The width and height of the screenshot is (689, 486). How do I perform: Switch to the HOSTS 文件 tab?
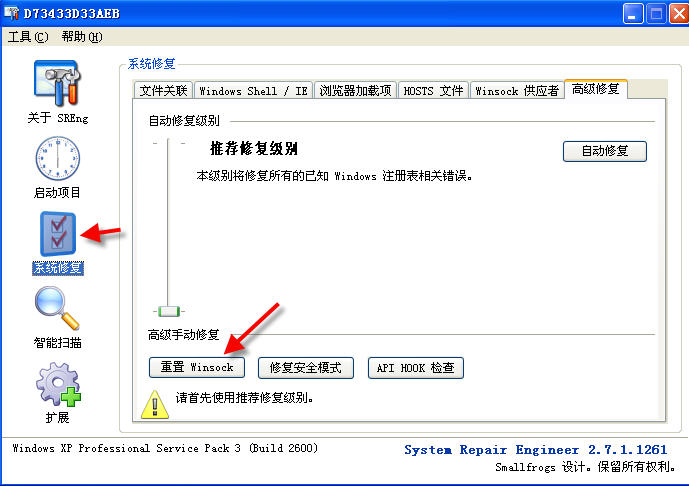[433, 91]
